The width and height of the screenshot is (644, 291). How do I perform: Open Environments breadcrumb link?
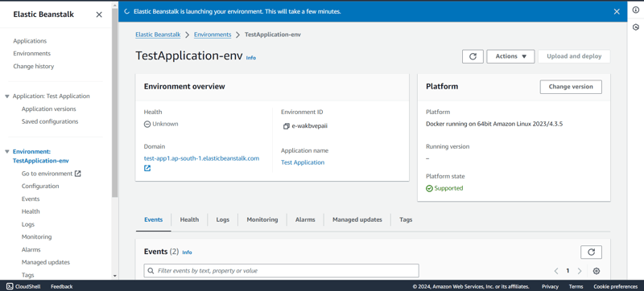click(213, 35)
